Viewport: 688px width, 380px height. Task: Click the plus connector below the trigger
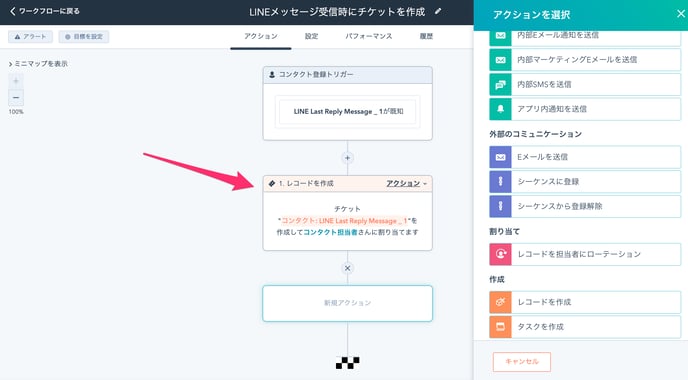point(348,158)
